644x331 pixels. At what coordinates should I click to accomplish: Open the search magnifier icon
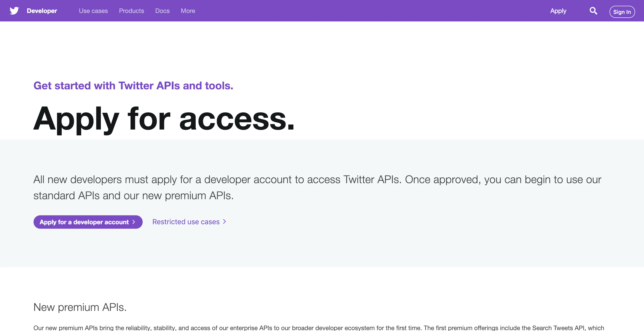coord(593,11)
